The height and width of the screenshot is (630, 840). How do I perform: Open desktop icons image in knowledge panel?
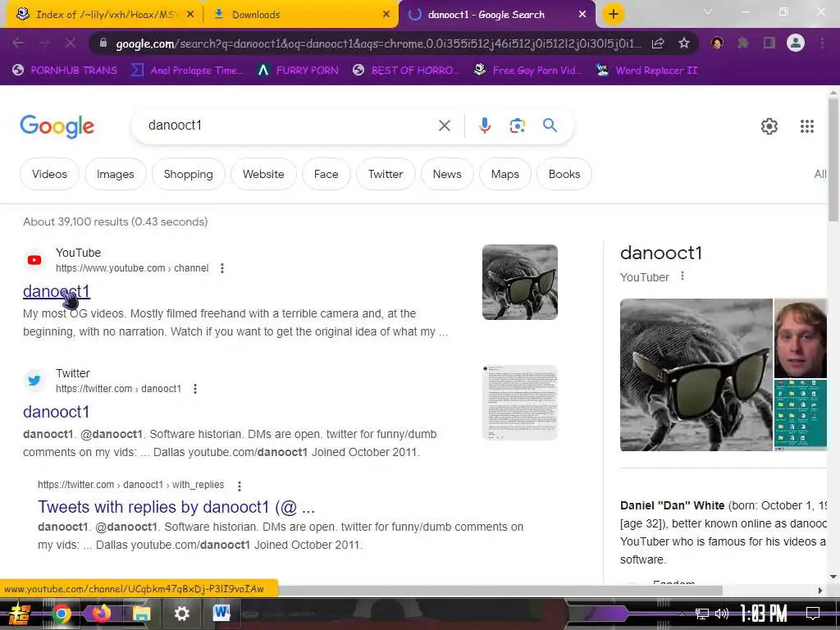click(x=801, y=415)
